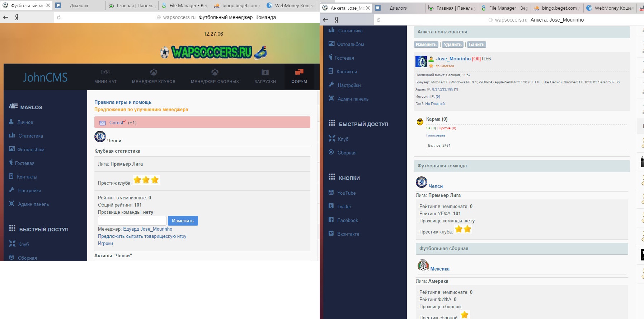This screenshot has height=319, width=644.
Task: Click the WAPSOCCERS.RU logo banner
Action: click(213, 52)
